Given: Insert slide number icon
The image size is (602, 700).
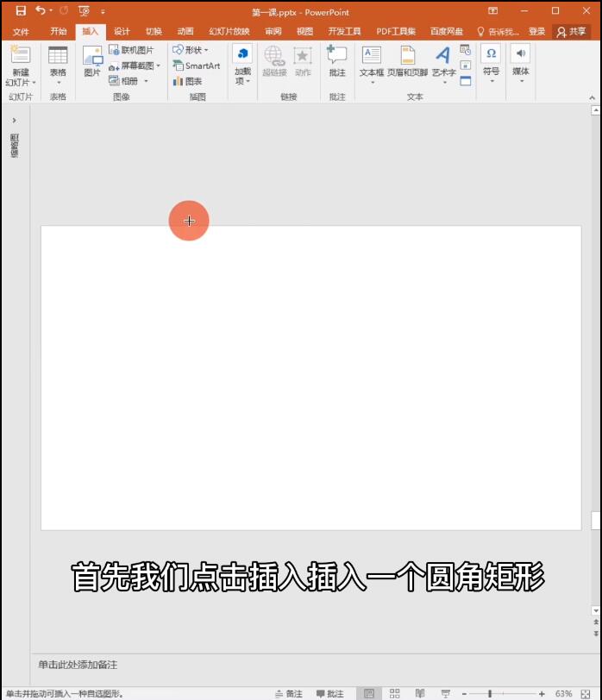Looking at the screenshot, I should coord(466,66).
